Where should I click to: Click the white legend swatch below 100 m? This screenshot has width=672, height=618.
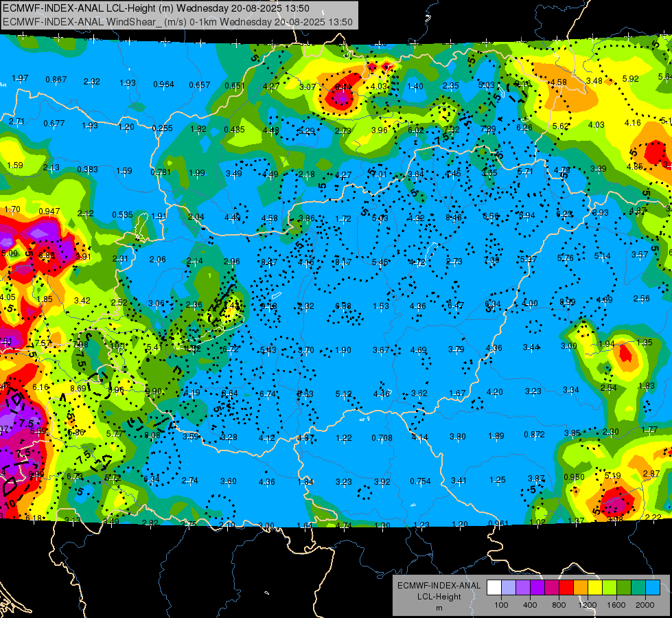pyautogui.click(x=494, y=588)
